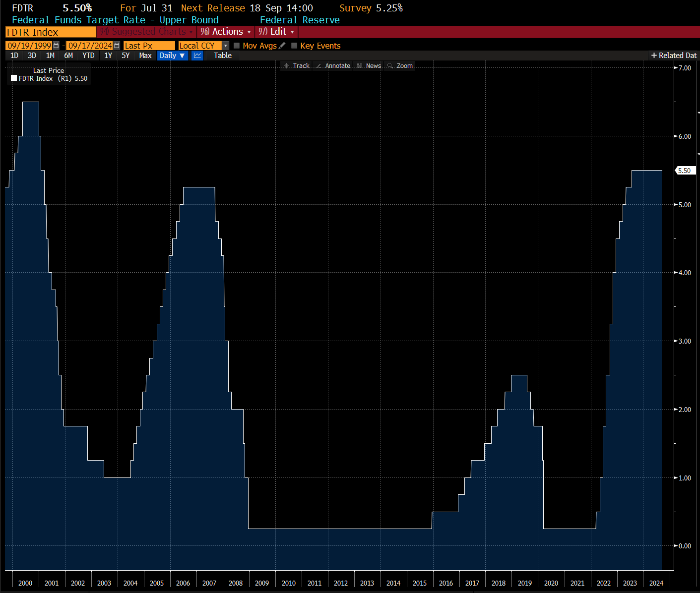Open the Edit dropdown menu
Screen dimensions: 700x593
pyautogui.click(x=277, y=32)
